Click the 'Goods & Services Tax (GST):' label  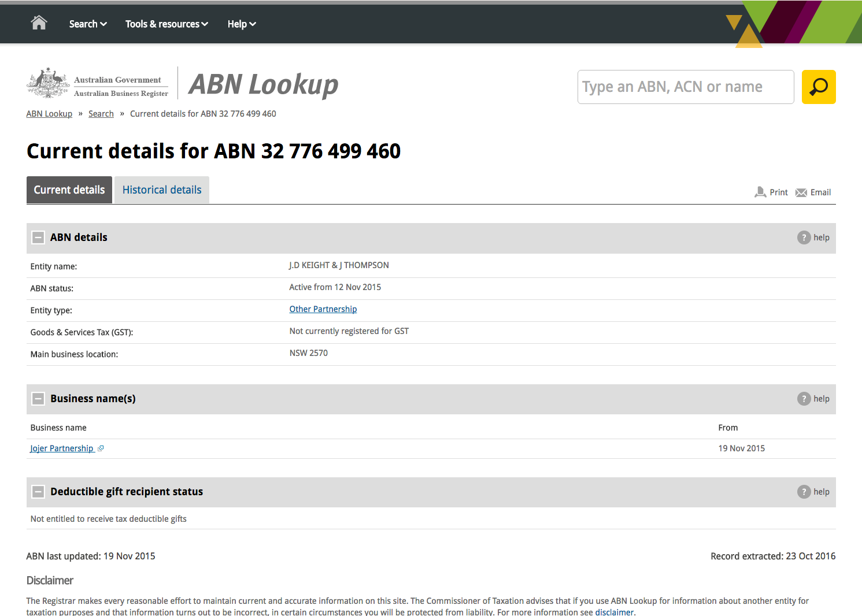[82, 332]
